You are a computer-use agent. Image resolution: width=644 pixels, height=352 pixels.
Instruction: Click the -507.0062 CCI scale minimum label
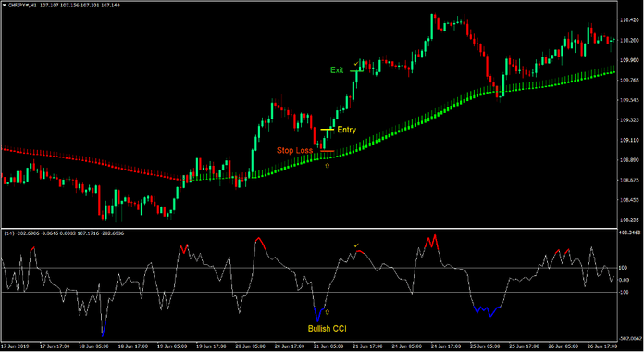point(630,338)
